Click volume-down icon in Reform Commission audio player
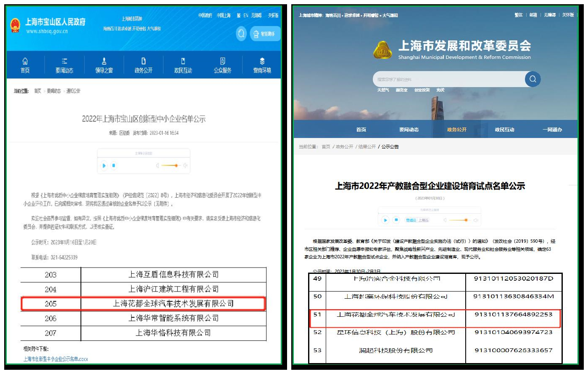588x374 pixels. click(445, 220)
